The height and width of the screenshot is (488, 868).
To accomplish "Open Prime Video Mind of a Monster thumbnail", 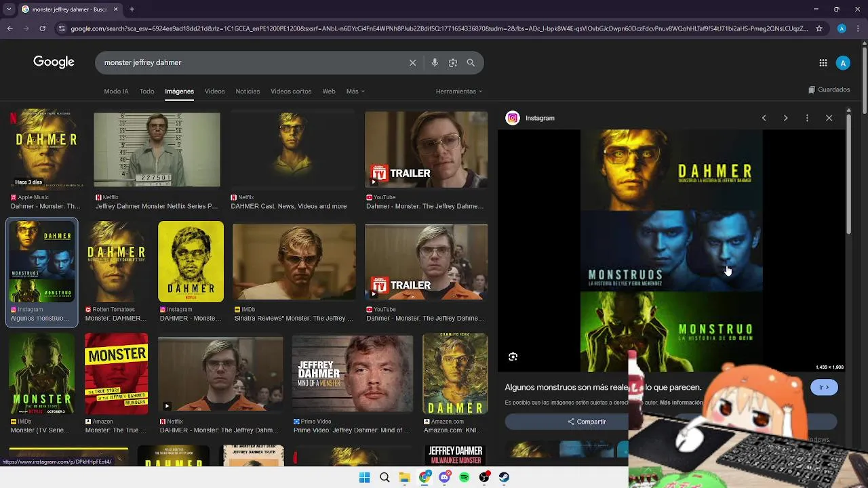I will pyautogui.click(x=352, y=373).
